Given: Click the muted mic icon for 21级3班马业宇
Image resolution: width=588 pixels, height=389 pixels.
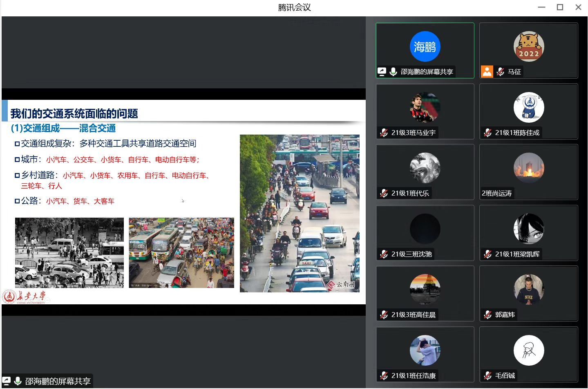Looking at the screenshot, I should pos(384,133).
